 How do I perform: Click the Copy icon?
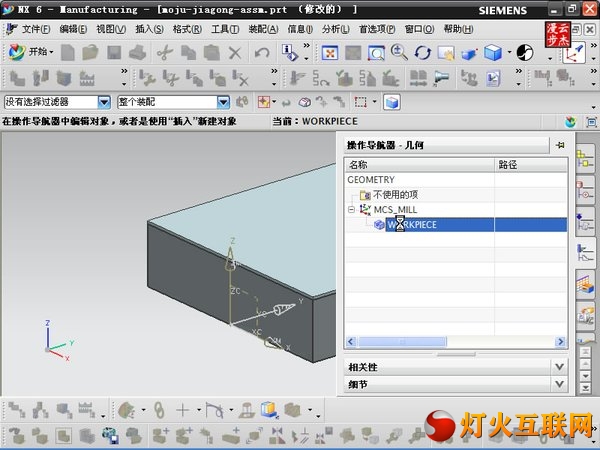tap(188, 52)
